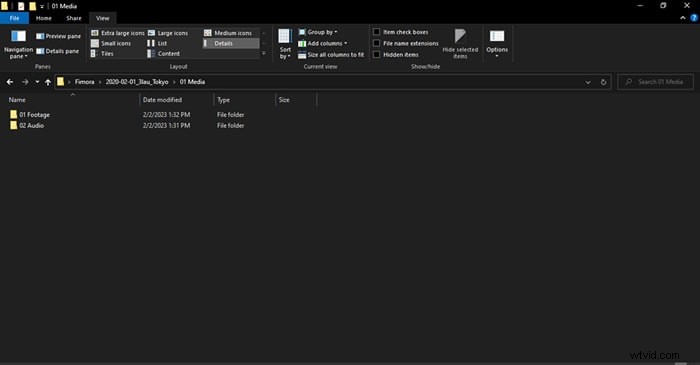The height and width of the screenshot is (365, 700).
Task: Select the 01 Footage folder
Action: [34, 115]
